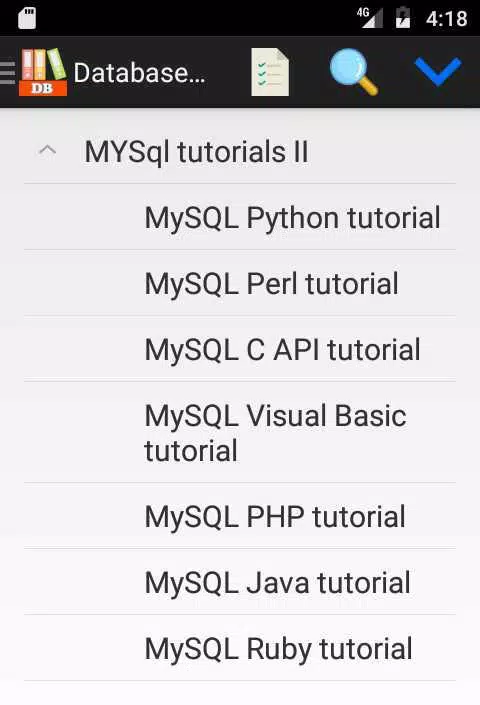Tap the battery charging icon
The width and height of the screenshot is (480, 705).
click(x=403, y=18)
